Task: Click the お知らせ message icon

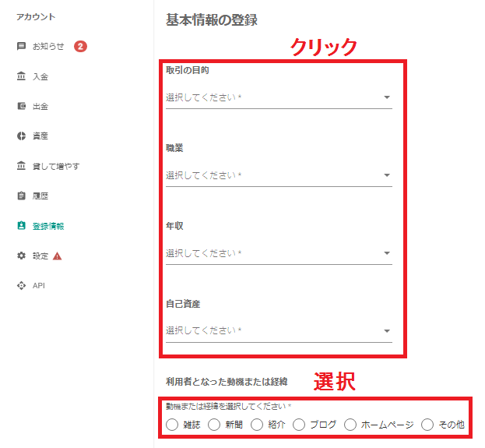Action: [21, 47]
